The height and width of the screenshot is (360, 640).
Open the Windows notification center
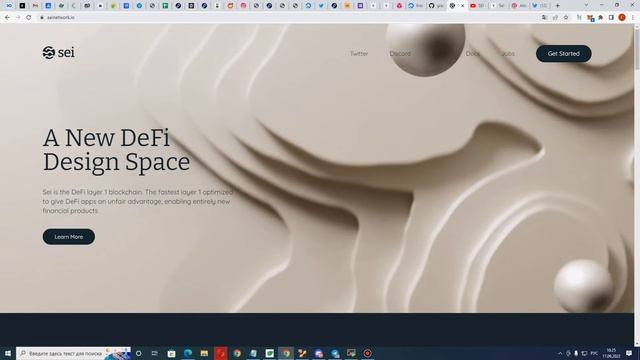click(629, 353)
